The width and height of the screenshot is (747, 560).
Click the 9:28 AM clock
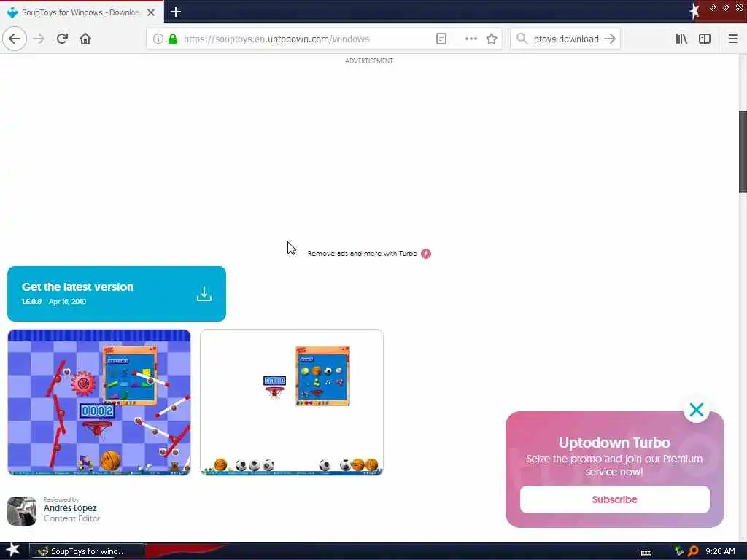720,551
